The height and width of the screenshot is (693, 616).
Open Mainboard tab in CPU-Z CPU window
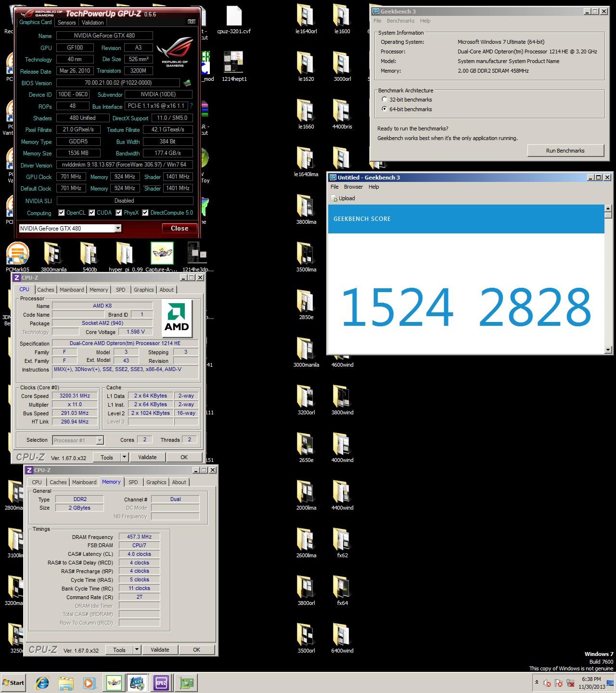tap(72, 290)
